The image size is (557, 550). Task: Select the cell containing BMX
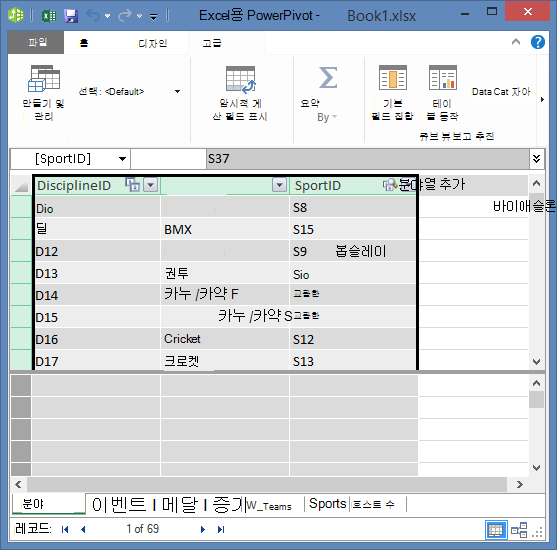pos(225,229)
